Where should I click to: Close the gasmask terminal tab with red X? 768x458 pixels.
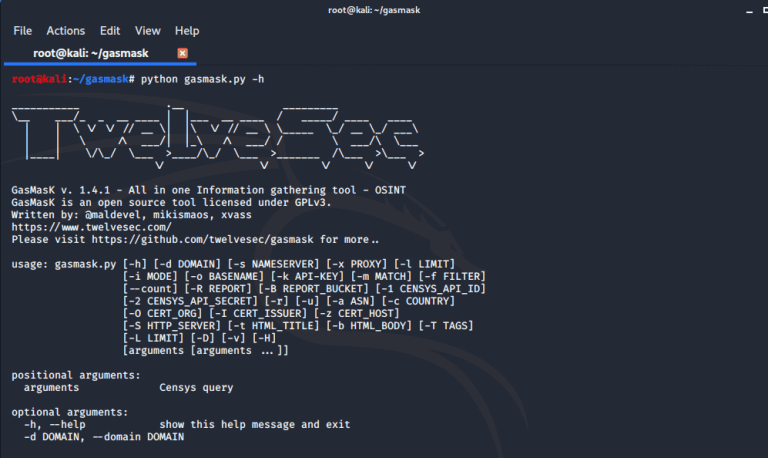[182, 53]
